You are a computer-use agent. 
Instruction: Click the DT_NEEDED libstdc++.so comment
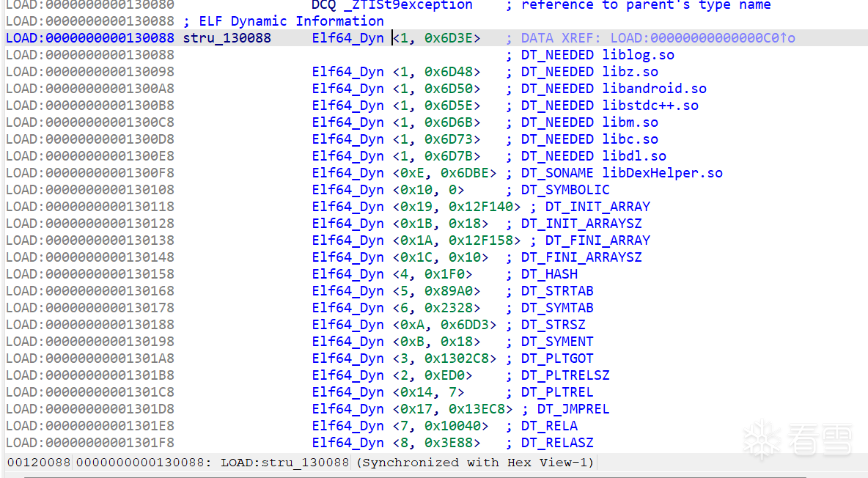(609, 106)
